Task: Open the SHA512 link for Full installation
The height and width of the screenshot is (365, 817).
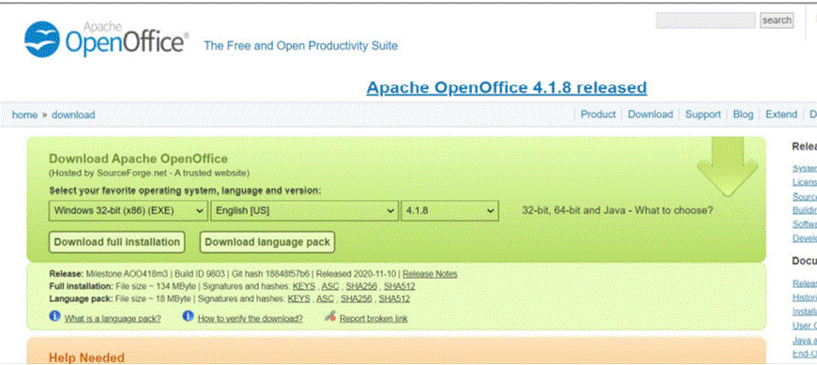Action: (400, 286)
